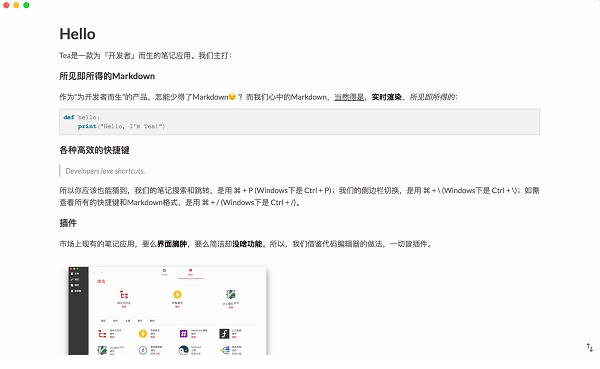600x369 pixels.
Task: Click the italic text "所见即所得的"
Action: (432, 97)
